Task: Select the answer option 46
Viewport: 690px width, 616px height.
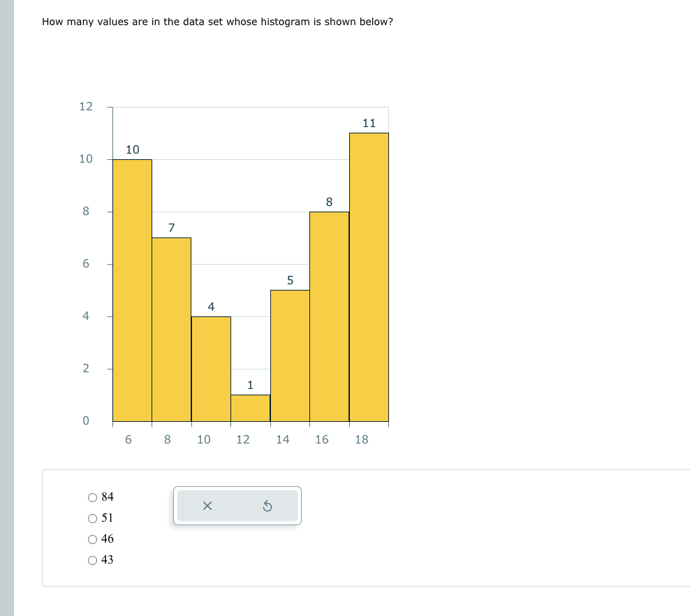Action: pos(91,539)
